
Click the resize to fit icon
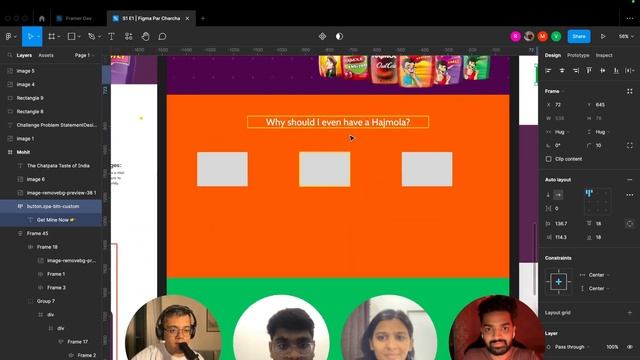(x=630, y=91)
